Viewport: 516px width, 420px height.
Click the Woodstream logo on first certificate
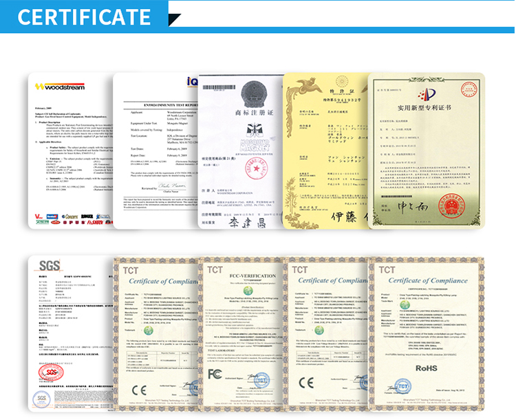tap(60, 87)
